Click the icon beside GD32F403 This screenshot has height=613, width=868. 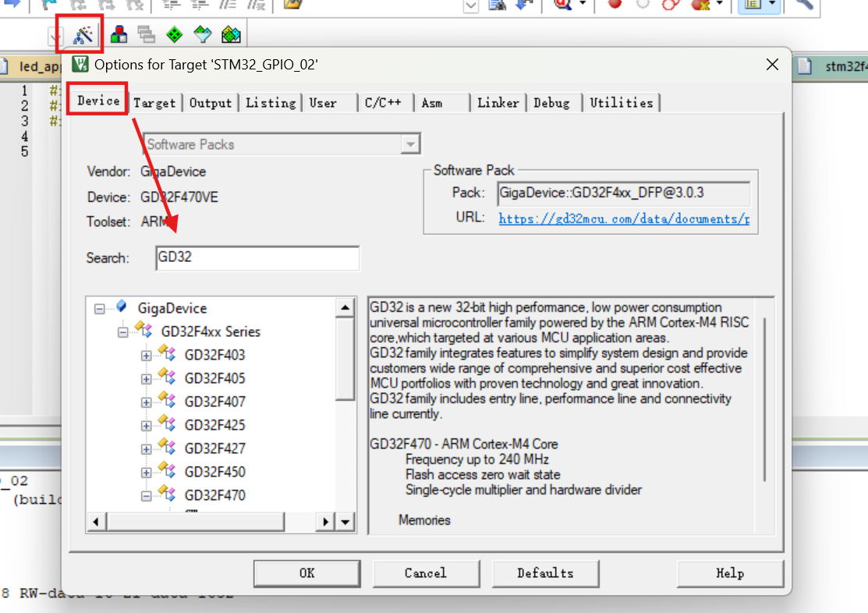click(x=167, y=354)
